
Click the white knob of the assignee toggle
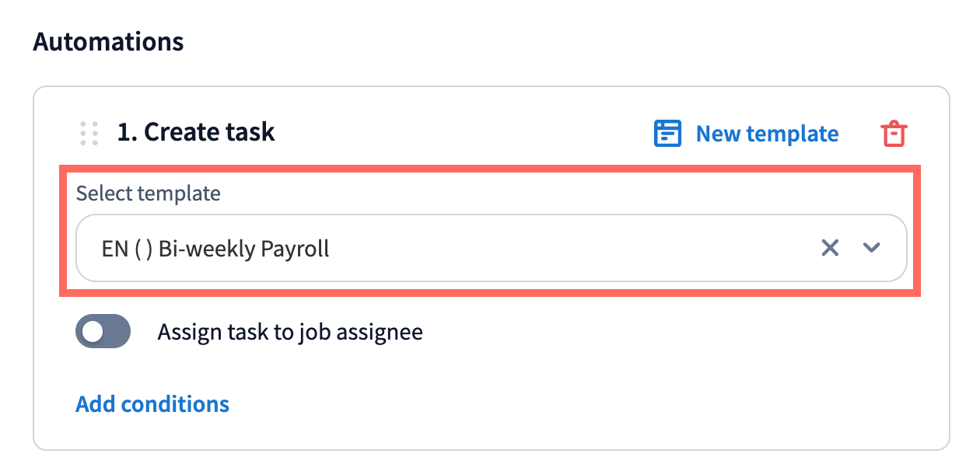coord(93,332)
